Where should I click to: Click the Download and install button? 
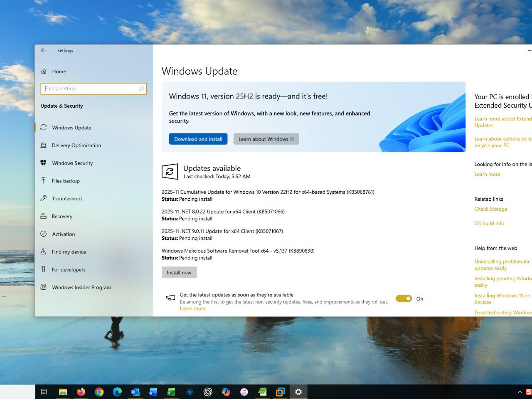coord(198,139)
